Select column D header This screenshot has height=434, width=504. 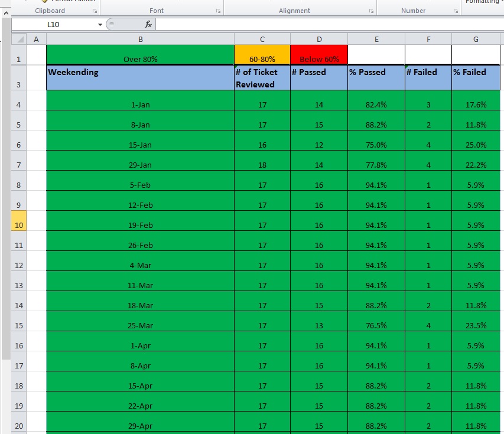point(319,39)
